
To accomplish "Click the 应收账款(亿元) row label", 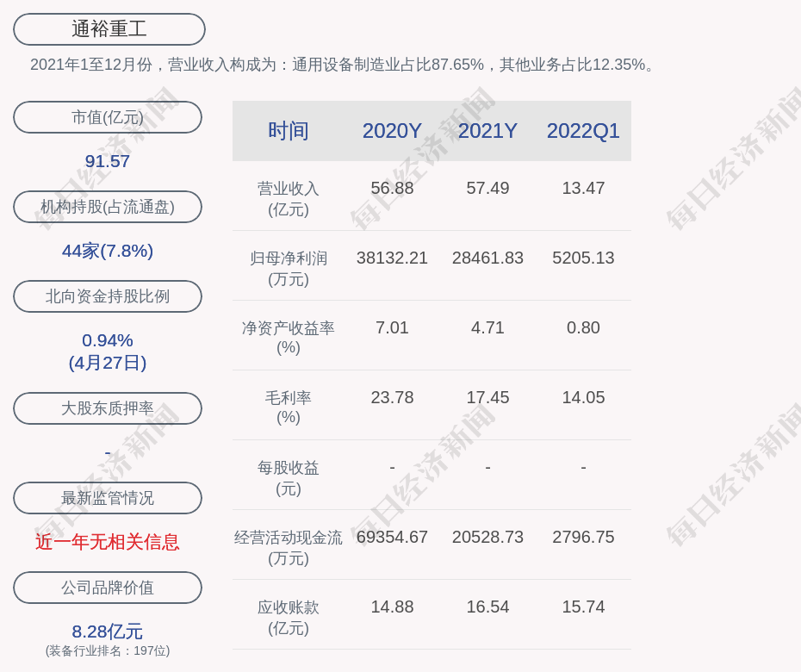I will click(x=289, y=618).
